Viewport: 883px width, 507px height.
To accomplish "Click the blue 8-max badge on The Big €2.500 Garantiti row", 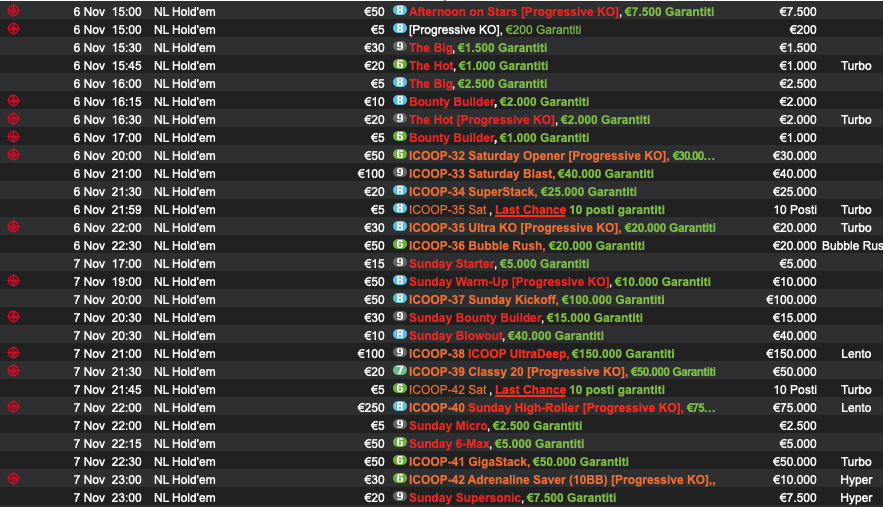I will coord(400,83).
